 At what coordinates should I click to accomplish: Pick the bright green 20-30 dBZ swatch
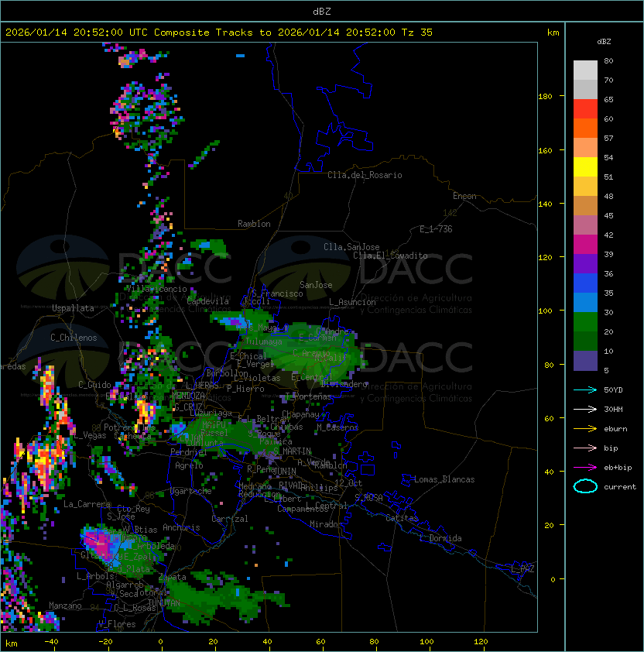point(585,322)
